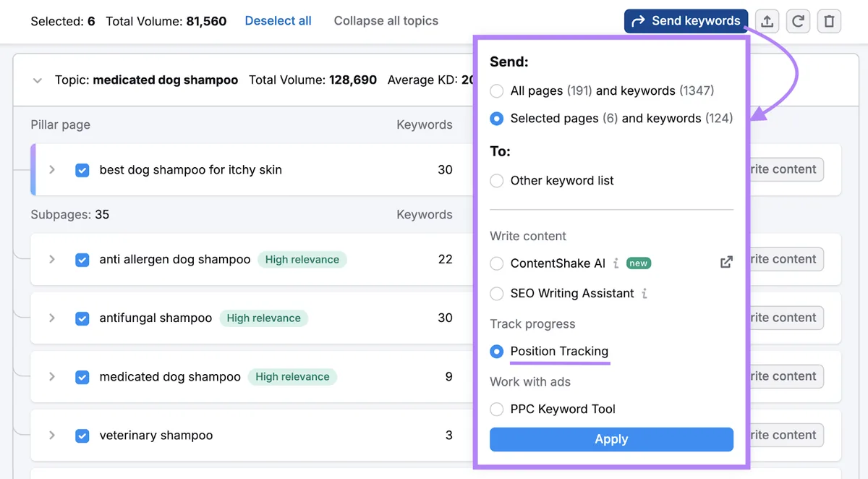Expand veterinary shampoo row
Viewport: 868px width, 479px height.
(52, 436)
